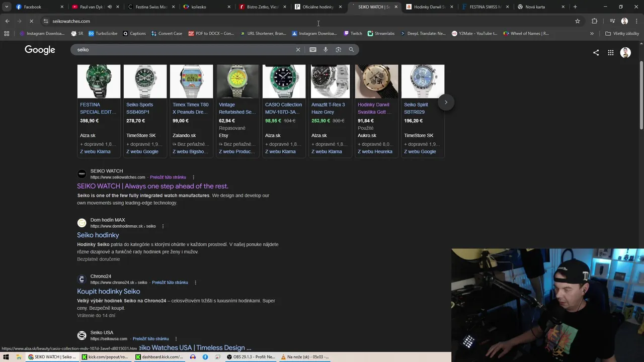
Task: Open File Explorer from the taskbar
Action: 19,357
